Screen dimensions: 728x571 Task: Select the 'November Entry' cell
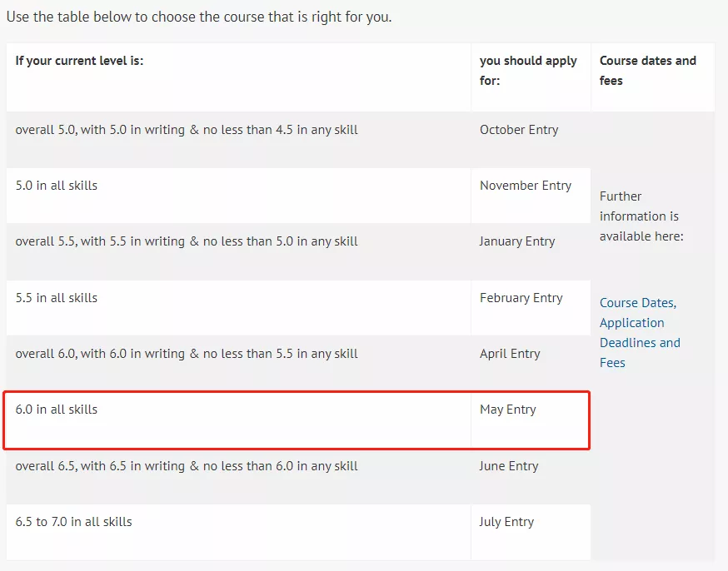pyautogui.click(x=531, y=196)
